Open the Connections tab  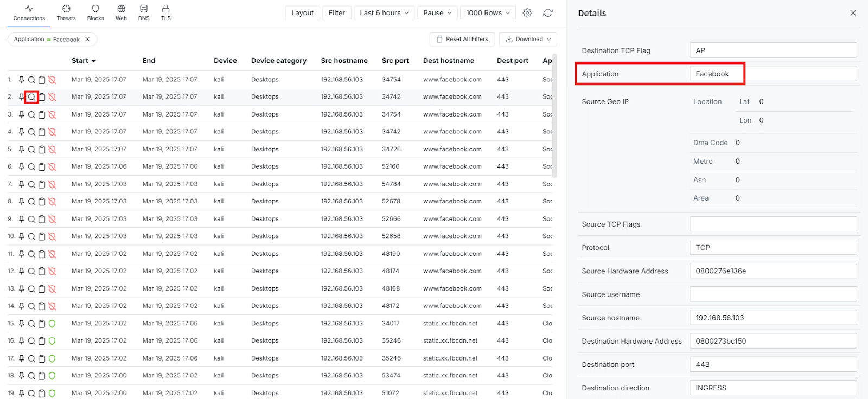[x=29, y=13]
